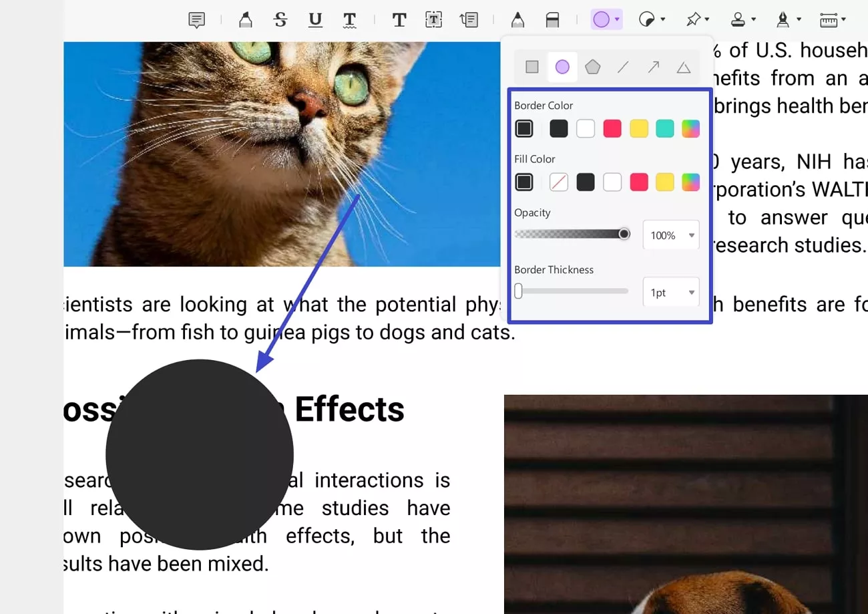
Task: Select the strikethrough text tool
Action: point(280,20)
